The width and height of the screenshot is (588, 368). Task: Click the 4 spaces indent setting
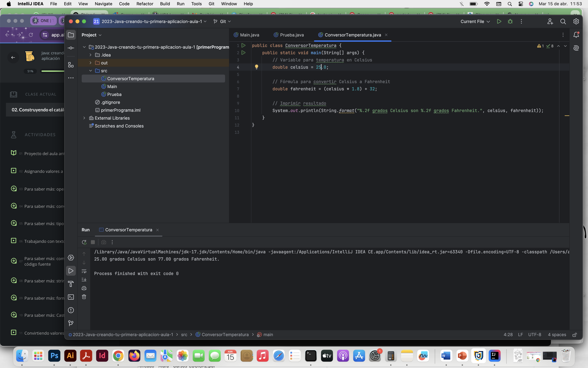pyautogui.click(x=557, y=335)
